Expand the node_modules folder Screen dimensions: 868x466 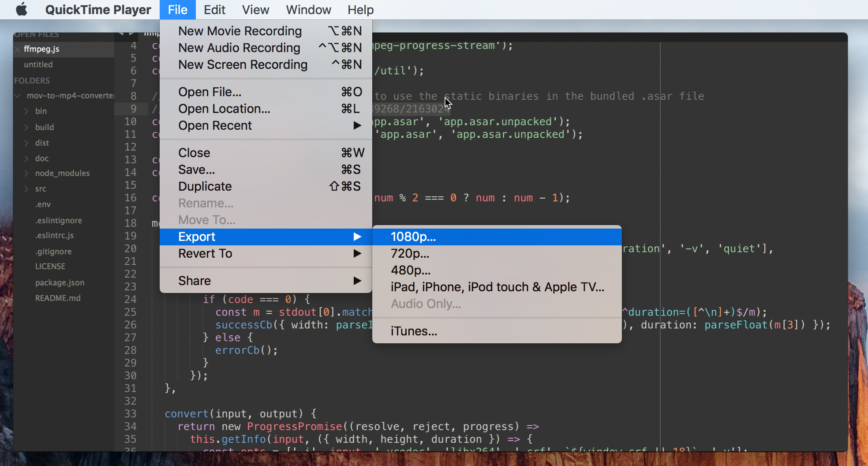[x=26, y=173]
